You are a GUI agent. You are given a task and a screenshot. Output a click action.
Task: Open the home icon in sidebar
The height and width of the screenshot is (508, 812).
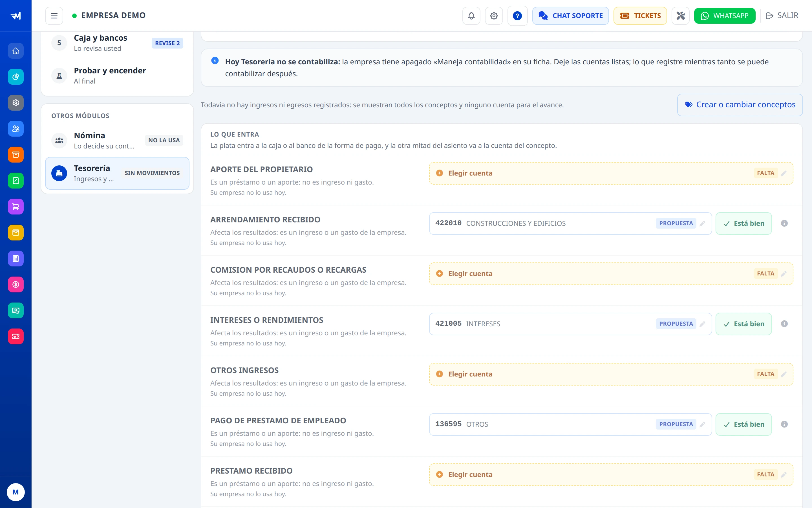(x=16, y=51)
